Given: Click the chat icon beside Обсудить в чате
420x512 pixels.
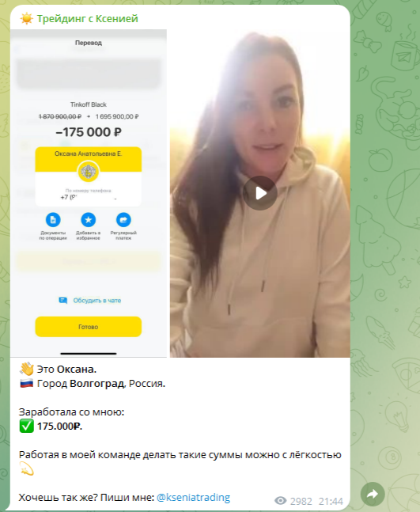Looking at the screenshot, I should point(63,301).
